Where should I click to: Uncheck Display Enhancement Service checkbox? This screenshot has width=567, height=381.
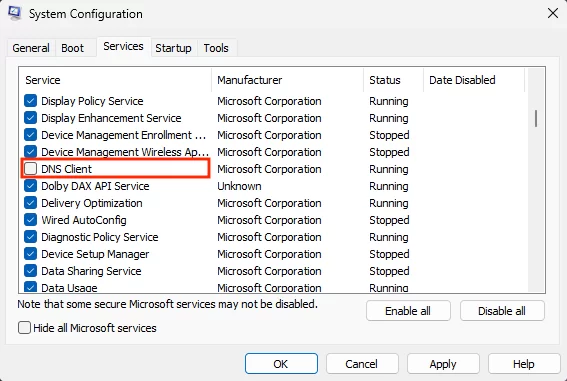coord(30,118)
